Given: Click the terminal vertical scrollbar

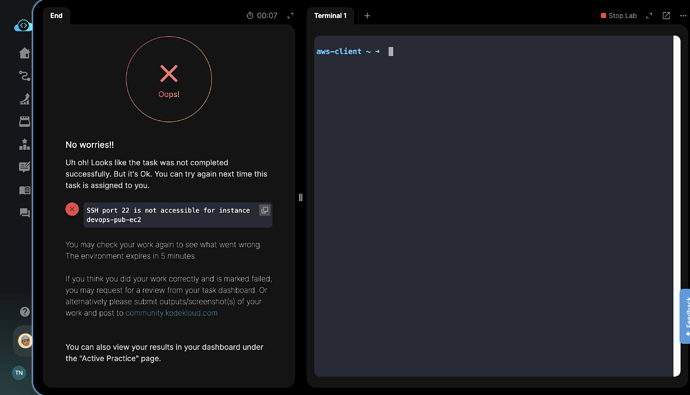Looking at the screenshot, I should point(677,206).
